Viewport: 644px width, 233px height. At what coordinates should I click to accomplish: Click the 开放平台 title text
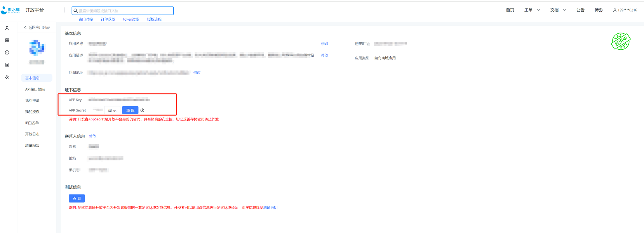35,10
